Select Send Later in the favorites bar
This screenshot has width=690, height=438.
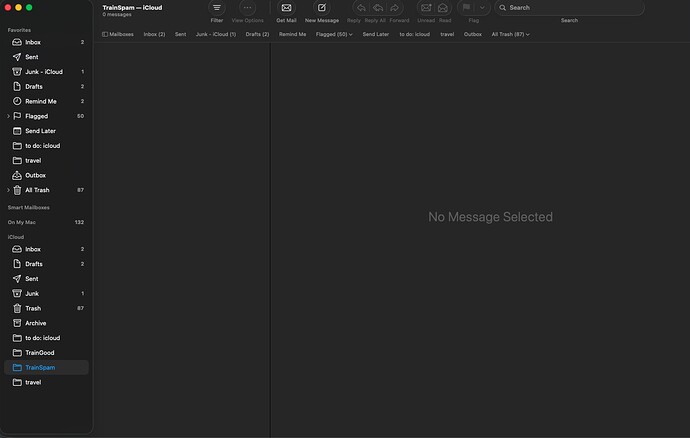click(376, 34)
